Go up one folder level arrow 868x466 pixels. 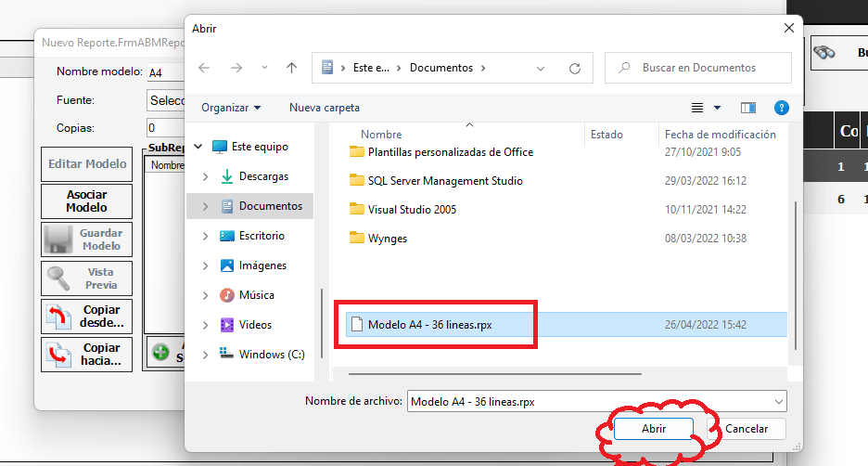pos(291,68)
